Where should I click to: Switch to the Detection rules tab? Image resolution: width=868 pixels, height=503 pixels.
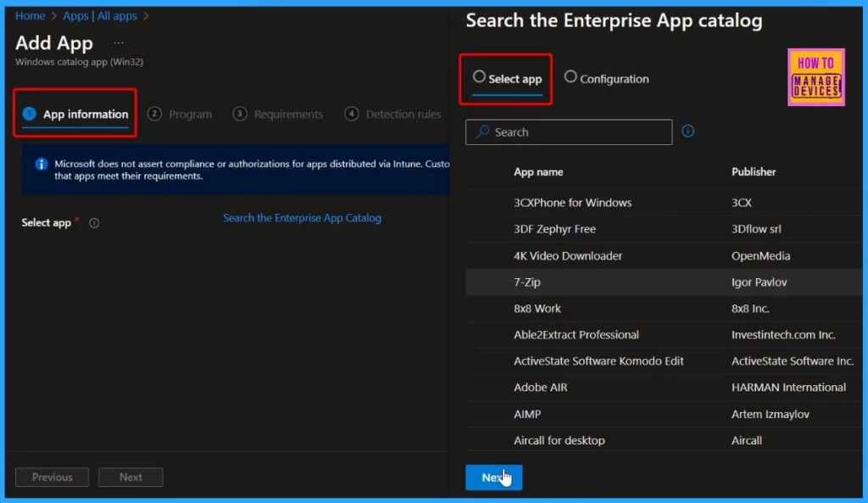[392, 115]
